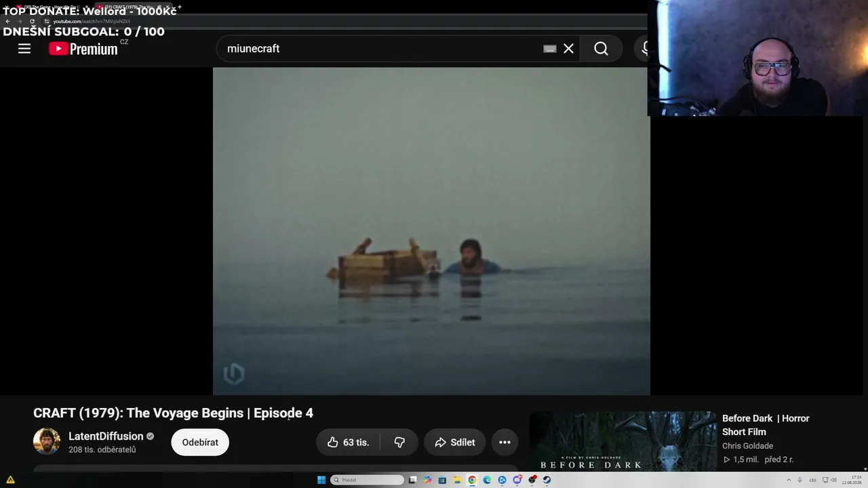Open LatentDiffusion channel avatar
The width and height of the screenshot is (868, 488).
click(x=47, y=442)
